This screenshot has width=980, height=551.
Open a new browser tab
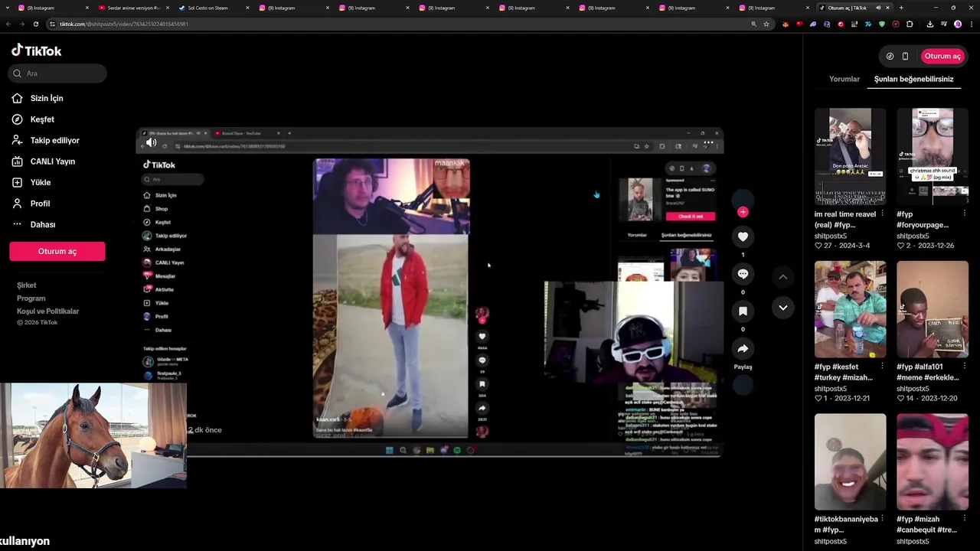[901, 8]
